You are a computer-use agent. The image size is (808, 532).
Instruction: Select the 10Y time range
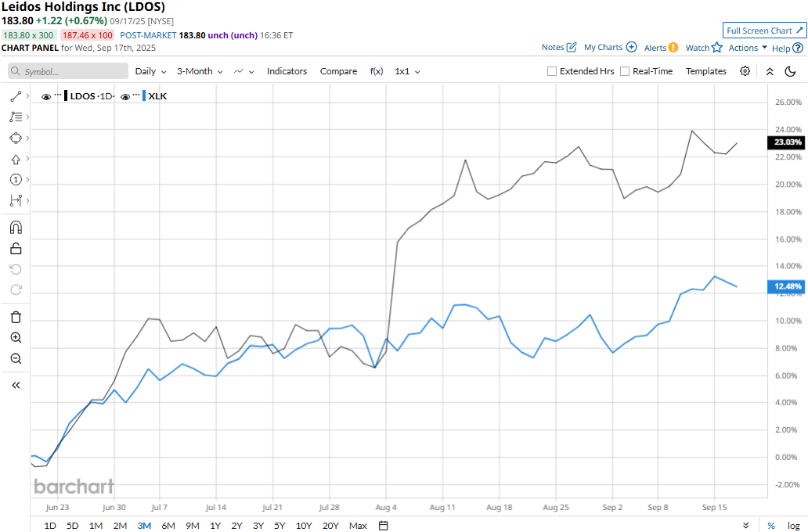304,525
